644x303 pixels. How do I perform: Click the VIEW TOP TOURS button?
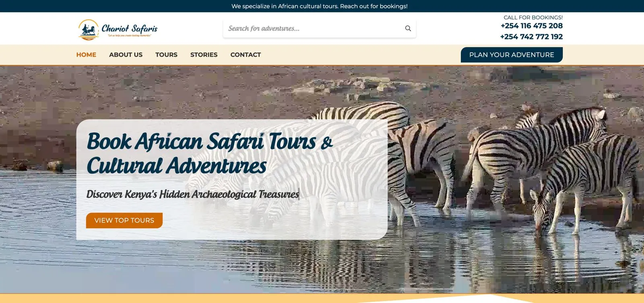[124, 221]
